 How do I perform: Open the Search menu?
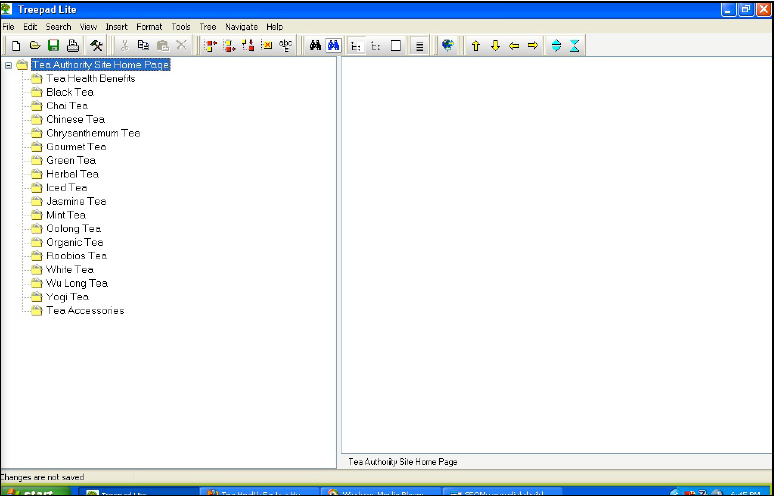point(58,27)
